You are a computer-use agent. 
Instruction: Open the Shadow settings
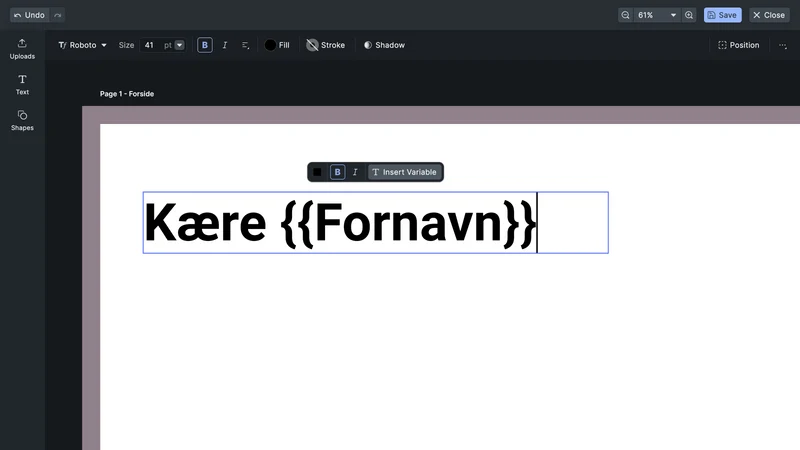pos(384,45)
